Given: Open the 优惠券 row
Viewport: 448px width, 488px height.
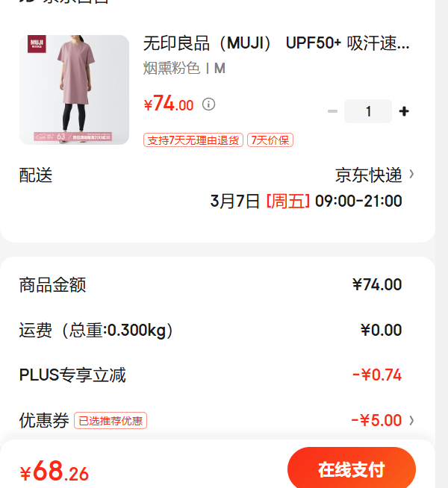Looking at the screenshot, I should coord(217,420).
